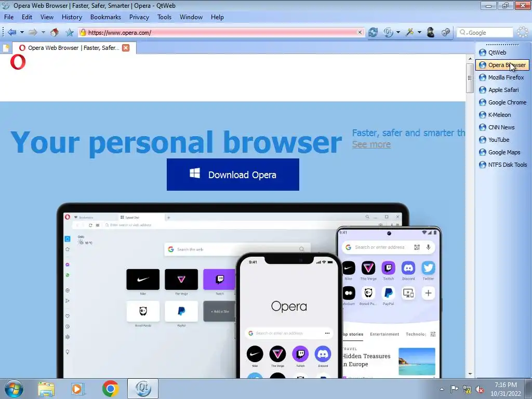Open the K-Meleon bookmark
The height and width of the screenshot is (399, 532).
pos(502,115)
